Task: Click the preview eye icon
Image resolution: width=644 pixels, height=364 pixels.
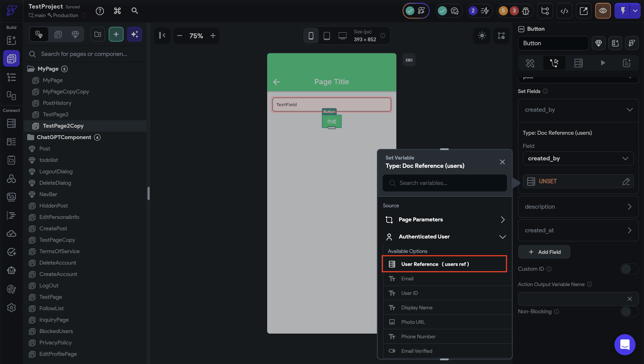Action: [x=603, y=11]
